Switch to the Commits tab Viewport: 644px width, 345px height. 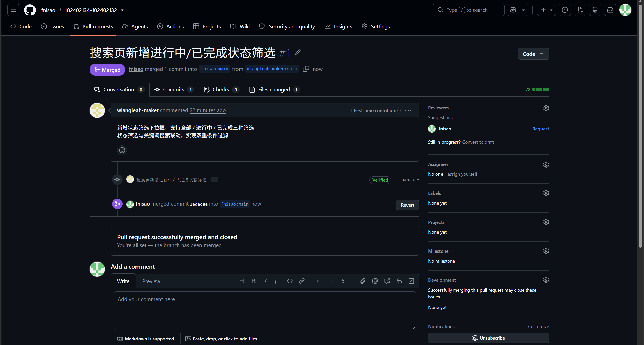click(x=174, y=90)
